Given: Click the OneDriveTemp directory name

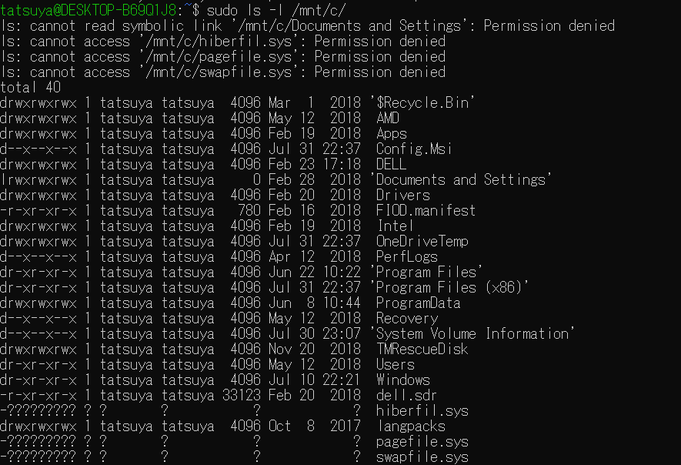Looking at the screenshot, I should [422, 241].
